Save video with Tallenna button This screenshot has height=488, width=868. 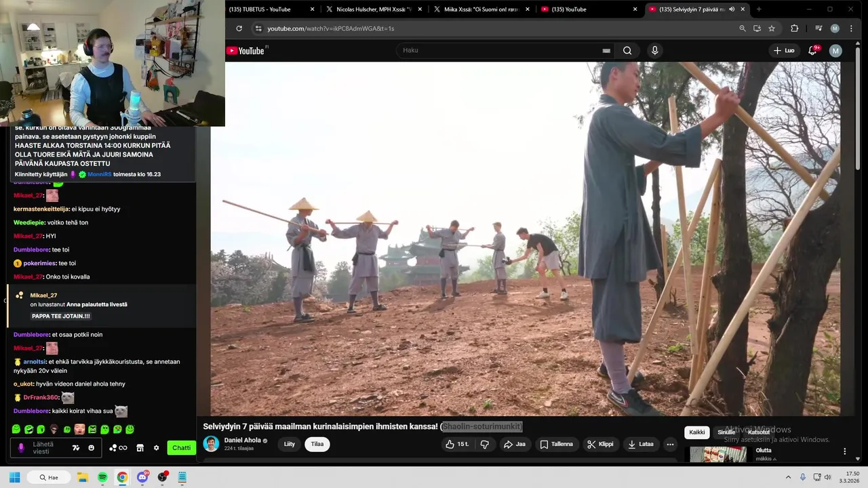tap(556, 444)
